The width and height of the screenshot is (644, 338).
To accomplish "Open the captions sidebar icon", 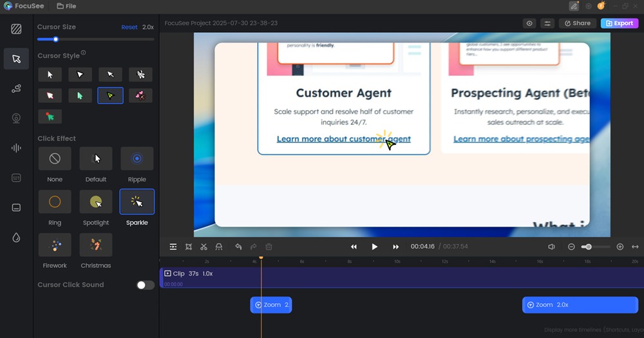I will [x=16, y=178].
